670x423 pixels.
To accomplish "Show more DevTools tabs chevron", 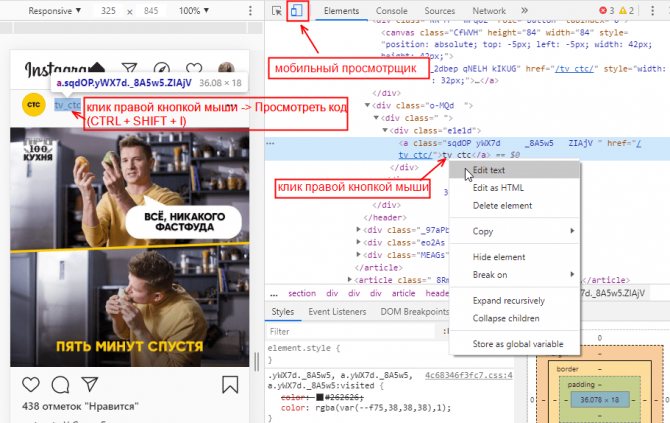I will pyautogui.click(x=524, y=10).
